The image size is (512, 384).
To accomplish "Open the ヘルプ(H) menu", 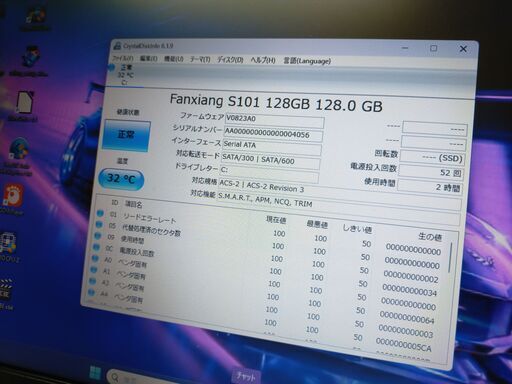I will coord(263,60).
